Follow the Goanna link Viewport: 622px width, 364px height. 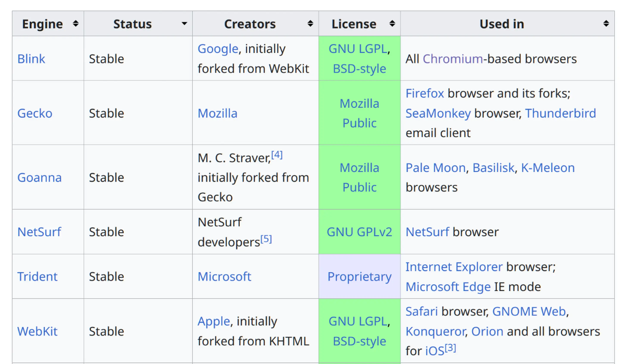39,177
